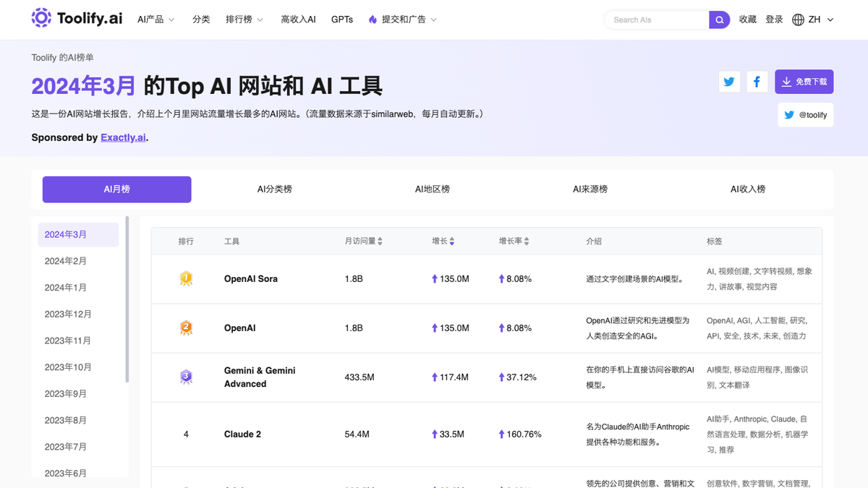The image size is (868, 488).
Task: Click the 工具 column header
Action: point(231,241)
